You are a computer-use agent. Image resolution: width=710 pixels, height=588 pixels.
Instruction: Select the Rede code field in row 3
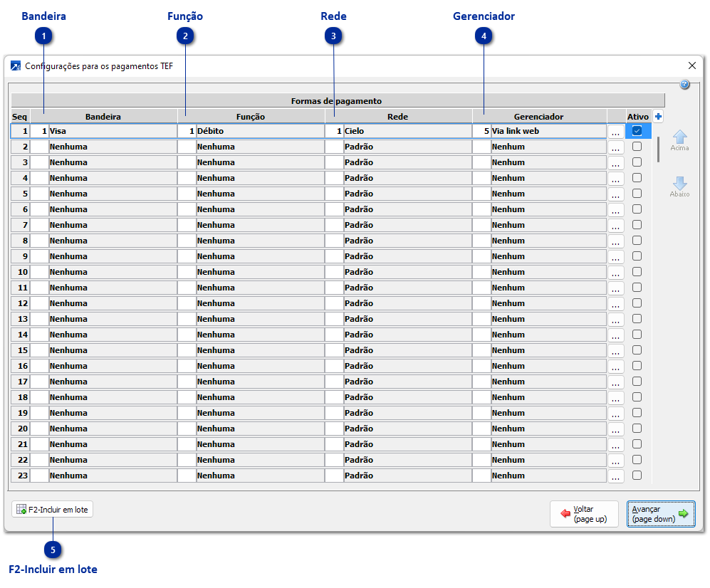pos(334,162)
